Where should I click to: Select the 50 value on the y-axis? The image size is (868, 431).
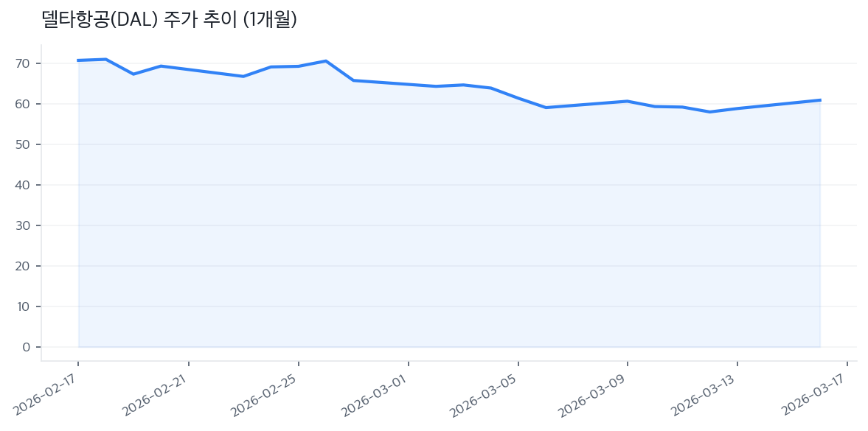(22, 144)
